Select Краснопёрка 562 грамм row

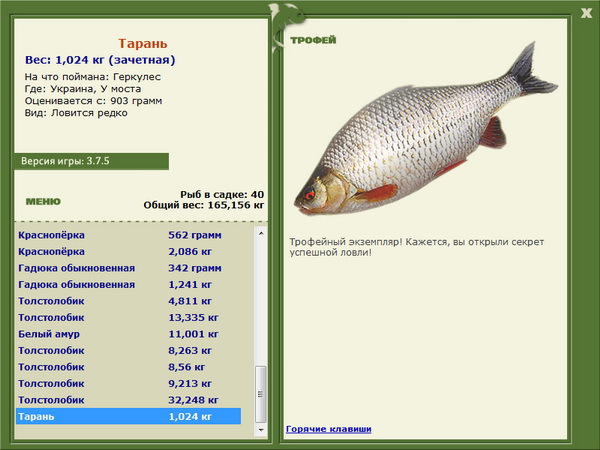(x=129, y=235)
